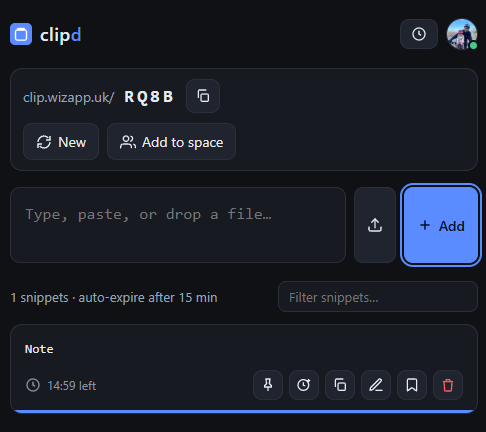Copy the RQ8B clip link
Image resolution: width=486 pixels, height=432 pixels.
pos(203,96)
